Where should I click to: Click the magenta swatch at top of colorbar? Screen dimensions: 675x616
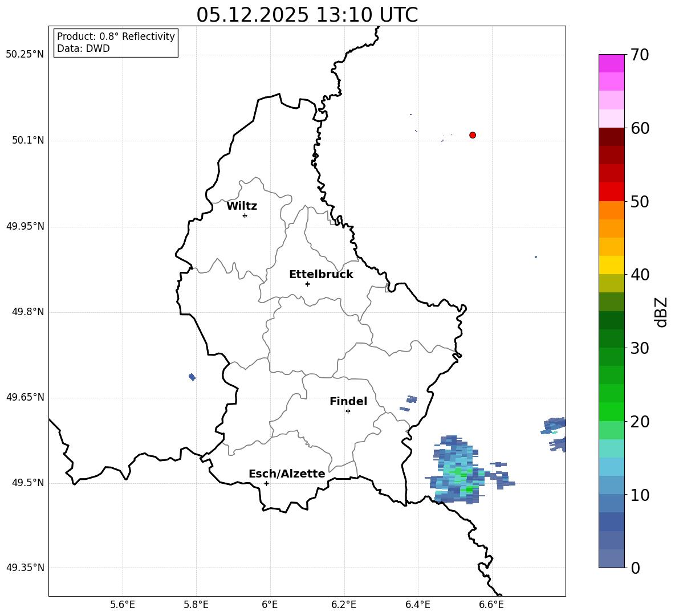click(611, 63)
